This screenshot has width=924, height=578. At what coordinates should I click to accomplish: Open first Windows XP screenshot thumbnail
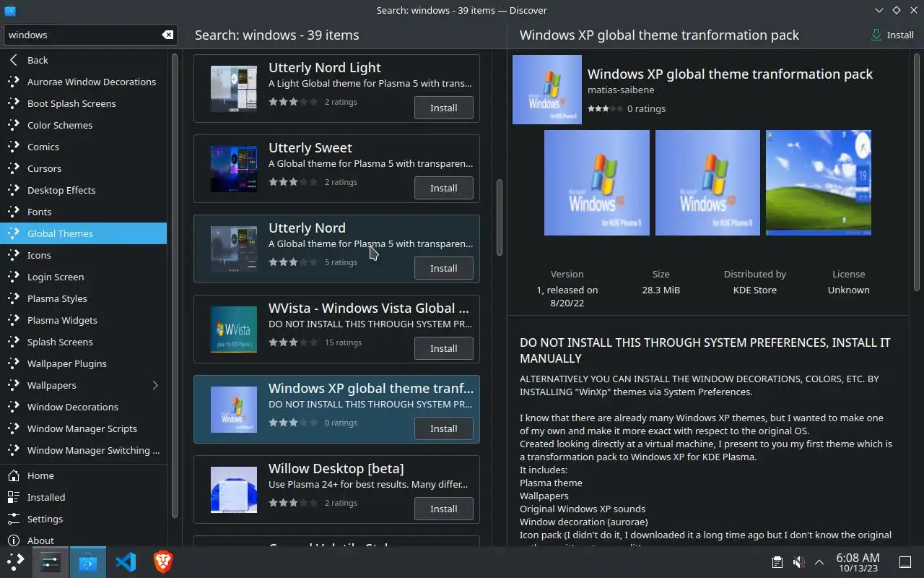597,183
